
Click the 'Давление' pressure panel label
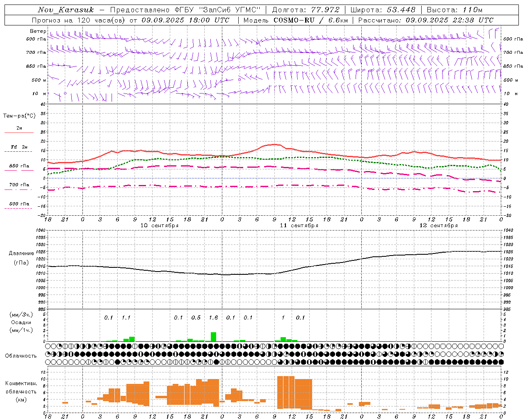(x=21, y=253)
